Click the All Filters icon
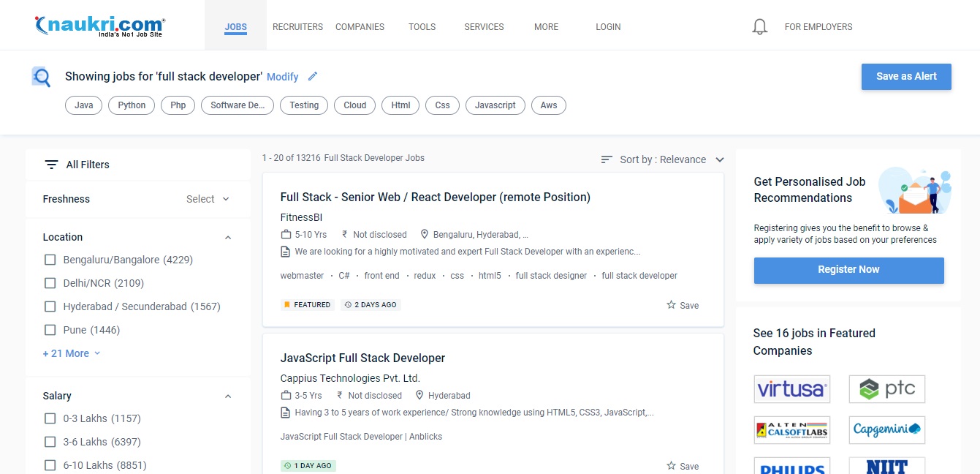This screenshot has width=980, height=474. [x=51, y=165]
